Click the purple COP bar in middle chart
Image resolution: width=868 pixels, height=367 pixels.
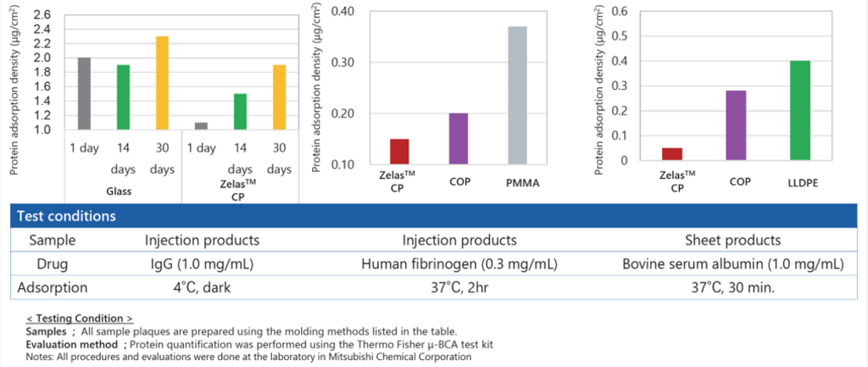[x=459, y=138]
